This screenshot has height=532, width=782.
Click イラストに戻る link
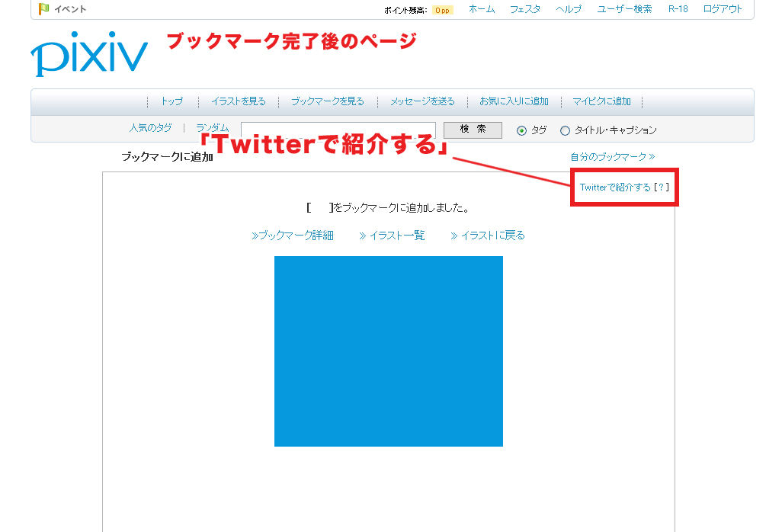click(488, 236)
